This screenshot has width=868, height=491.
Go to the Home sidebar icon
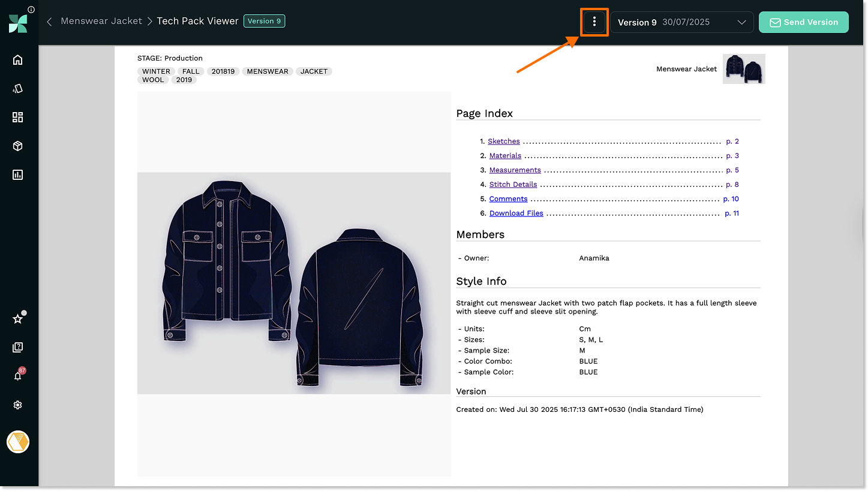click(x=17, y=60)
